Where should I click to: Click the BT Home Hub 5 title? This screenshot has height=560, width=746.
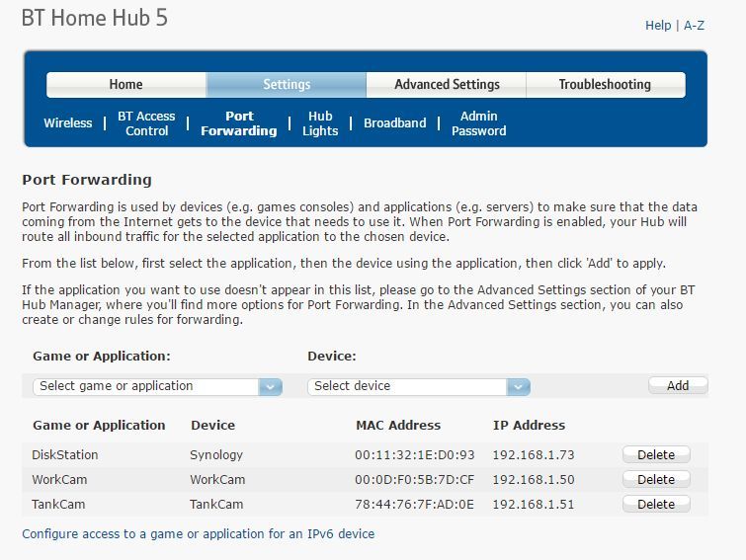[x=95, y=18]
